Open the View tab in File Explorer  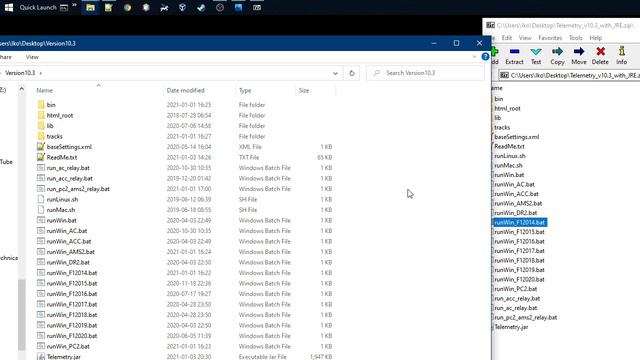pyautogui.click(x=32, y=57)
